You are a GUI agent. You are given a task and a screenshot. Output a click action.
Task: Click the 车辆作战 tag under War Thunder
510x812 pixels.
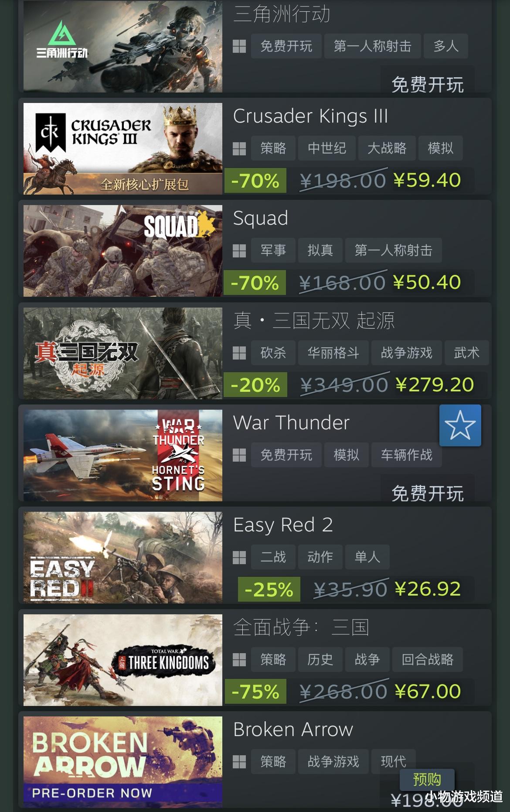[x=407, y=455]
